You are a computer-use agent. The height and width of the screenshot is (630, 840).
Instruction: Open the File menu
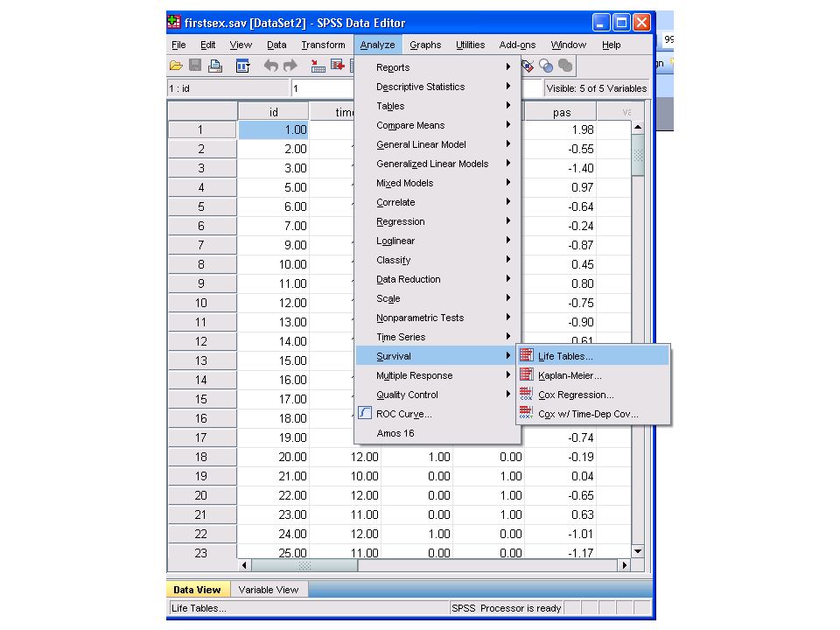point(178,45)
